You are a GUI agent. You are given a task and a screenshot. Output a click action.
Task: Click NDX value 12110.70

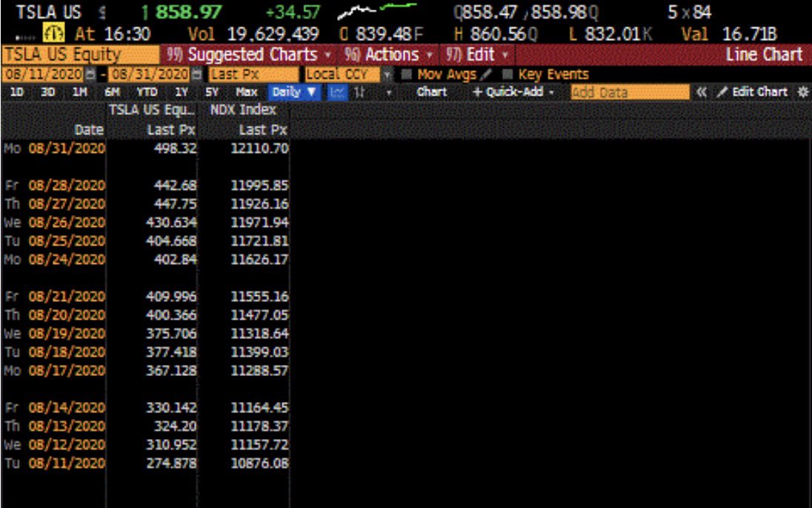point(259,149)
